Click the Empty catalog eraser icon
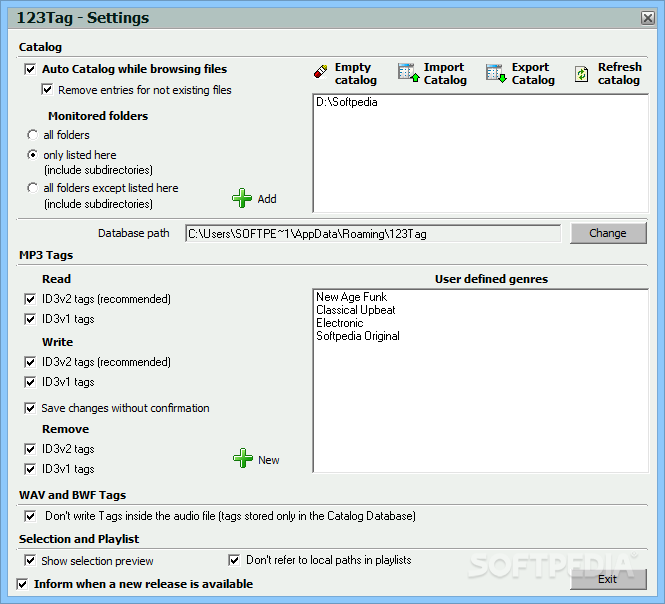The width and height of the screenshot is (665, 604). tap(321, 71)
